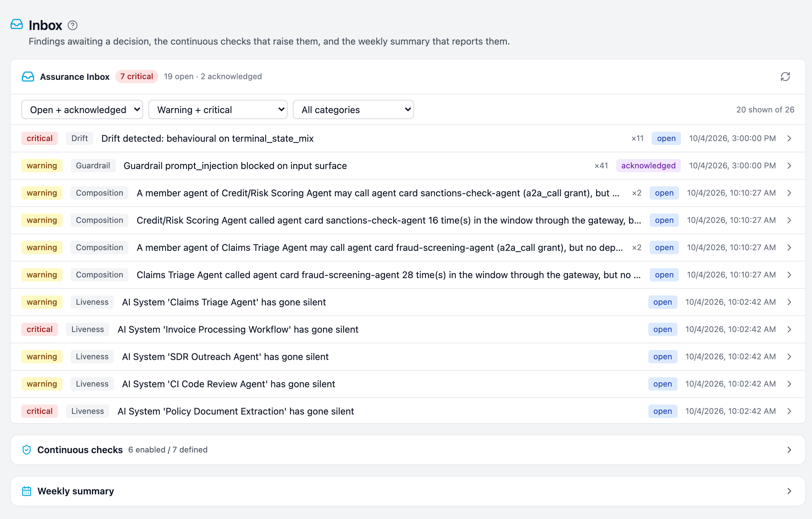This screenshot has width=812, height=519.
Task: Click open badge on Drift detected row
Action: [x=666, y=138]
